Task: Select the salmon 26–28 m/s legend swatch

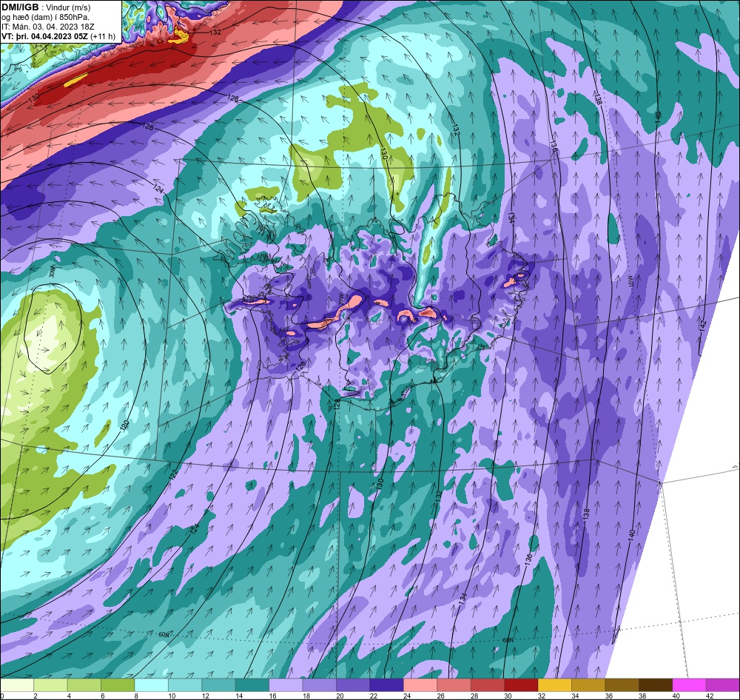Action: [x=454, y=685]
